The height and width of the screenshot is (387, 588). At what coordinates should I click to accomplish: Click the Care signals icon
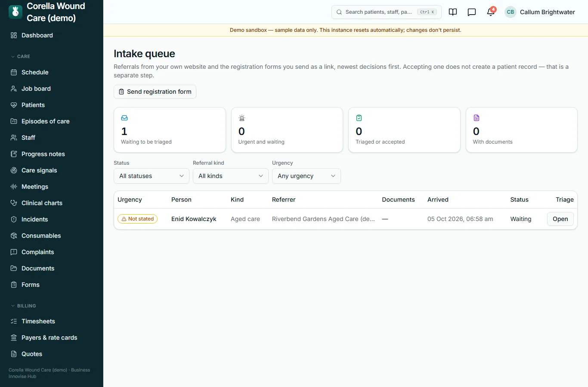pos(14,170)
